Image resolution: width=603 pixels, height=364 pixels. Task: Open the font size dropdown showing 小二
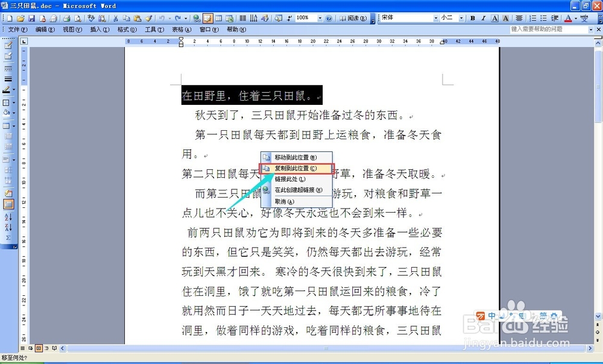462,18
